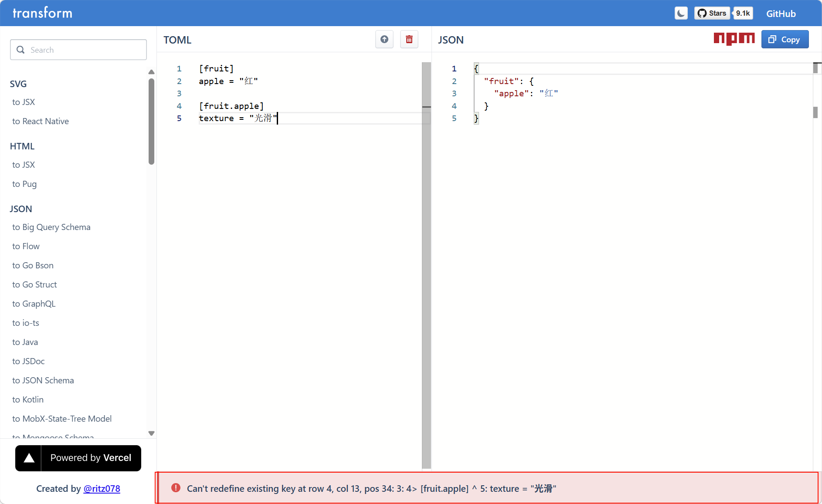
Task: Click the transform logo
Action: point(42,13)
